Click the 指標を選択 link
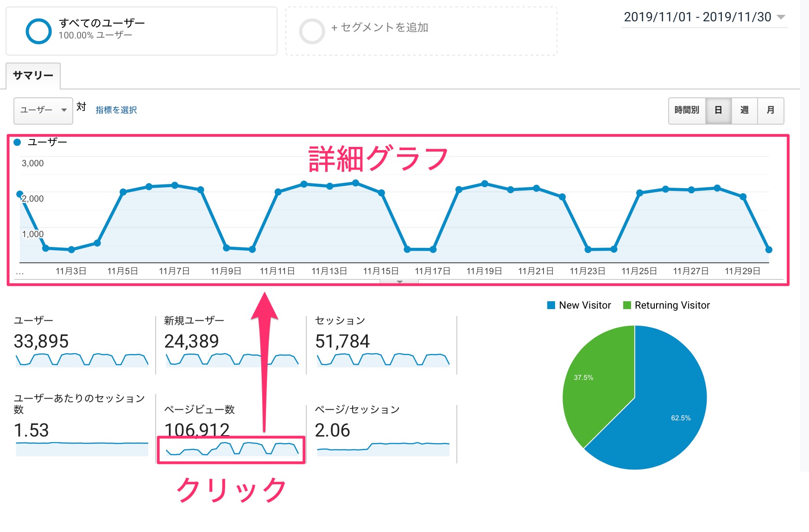 [116, 110]
